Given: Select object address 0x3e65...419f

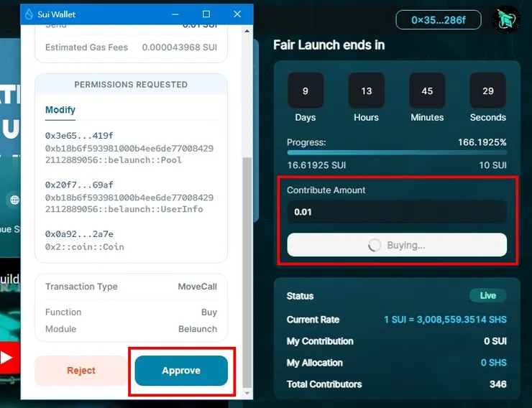Looking at the screenshot, I should pyautogui.click(x=79, y=136).
